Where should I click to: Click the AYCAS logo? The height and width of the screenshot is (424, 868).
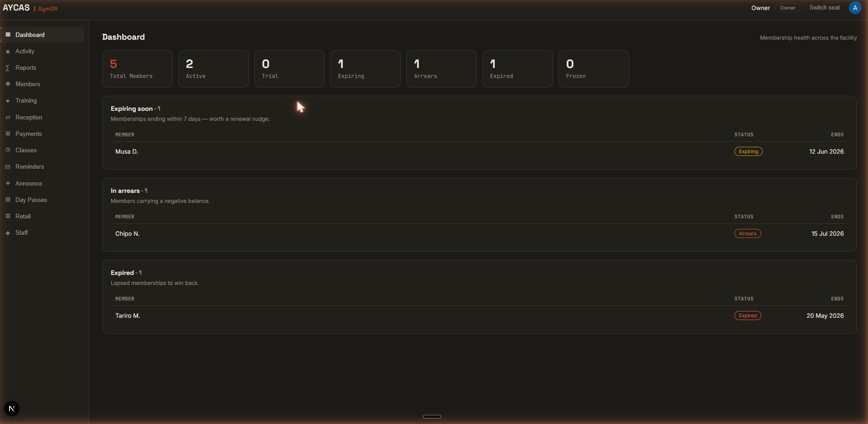click(16, 8)
